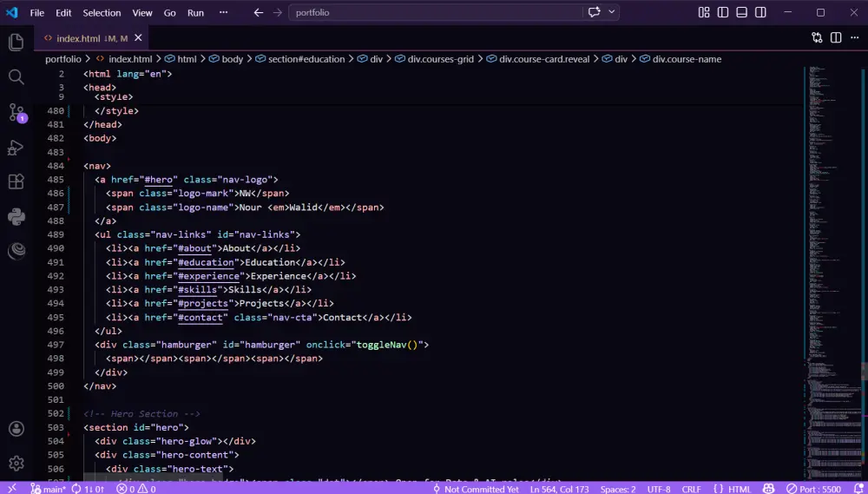Click line number 503 in the gutter
Screen dimensions: 868x494
click(56, 427)
